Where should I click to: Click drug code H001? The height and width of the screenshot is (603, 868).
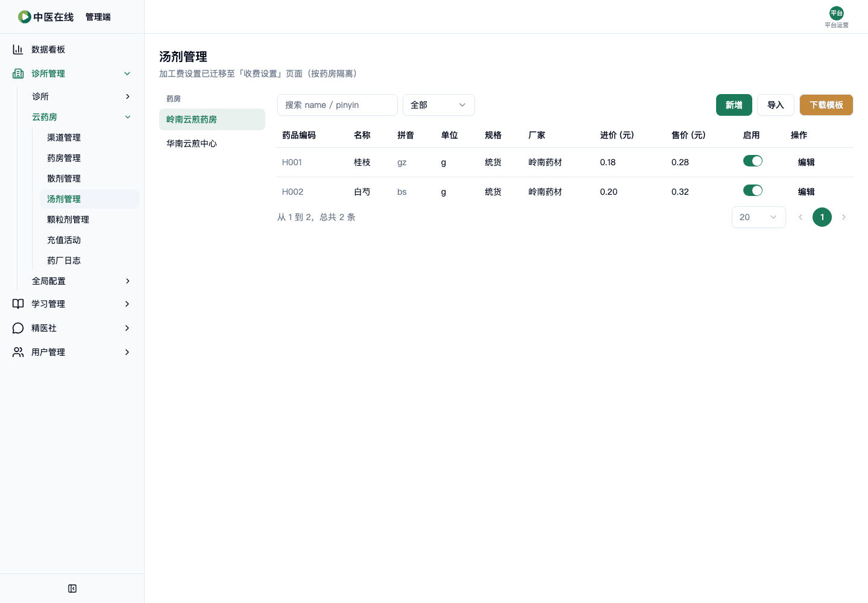pyautogui.click(x=292, y=162)
